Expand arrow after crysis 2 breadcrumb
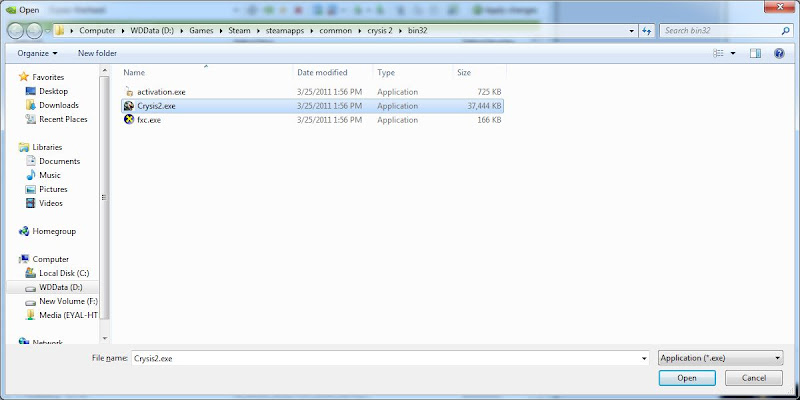This screenshot has height=400, width=800. point(401,31)
